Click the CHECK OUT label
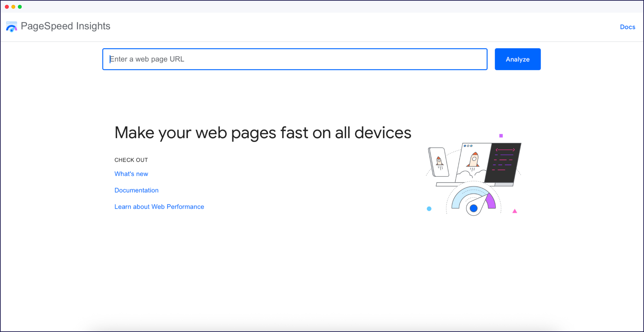 pos(131,160)
